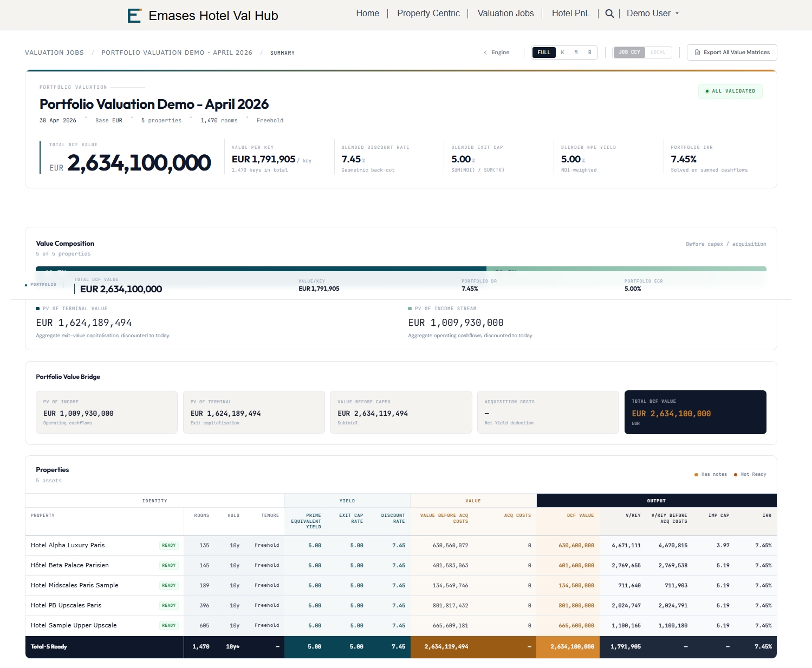Click the export document icon
The height and width of the screenshot is (668, 812).
click(698, 53)
